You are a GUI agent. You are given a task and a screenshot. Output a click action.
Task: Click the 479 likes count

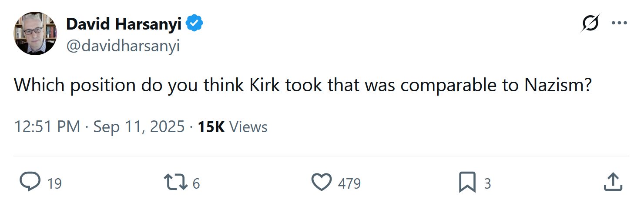[x=349, y=183]
